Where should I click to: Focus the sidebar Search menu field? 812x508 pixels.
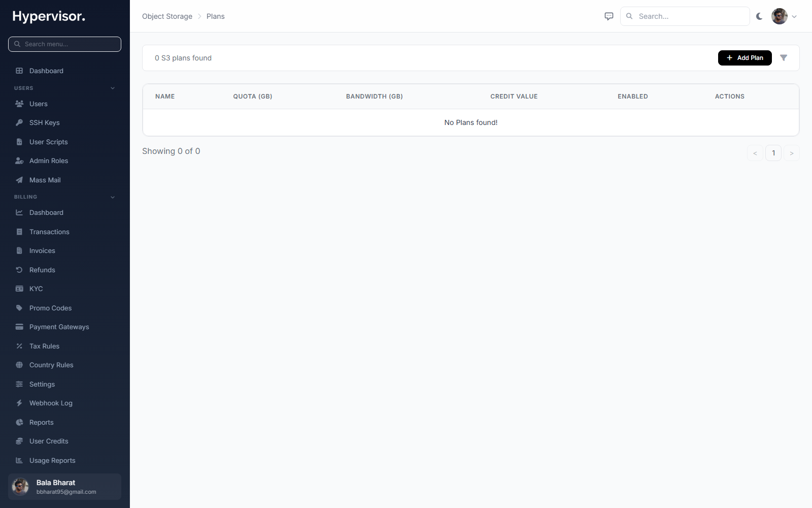coord(64,44)
